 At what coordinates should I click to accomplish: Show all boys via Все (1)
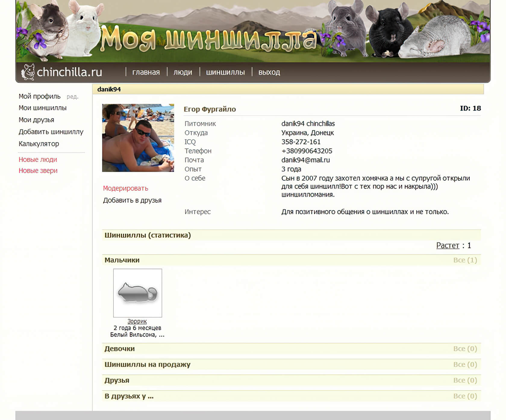pos(465,260)
